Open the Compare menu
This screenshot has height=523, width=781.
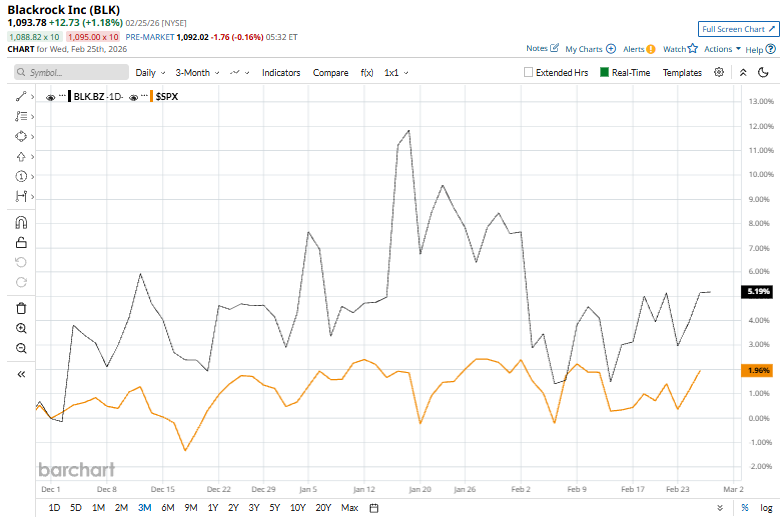330,73
